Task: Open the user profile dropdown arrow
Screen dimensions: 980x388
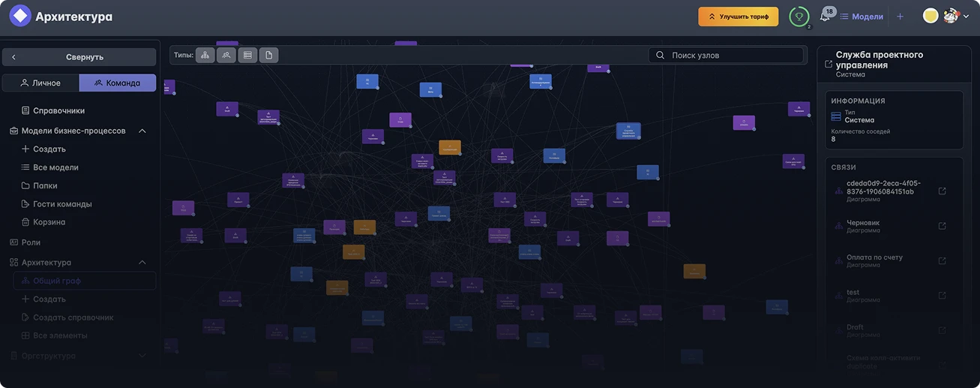Action: 966,17
